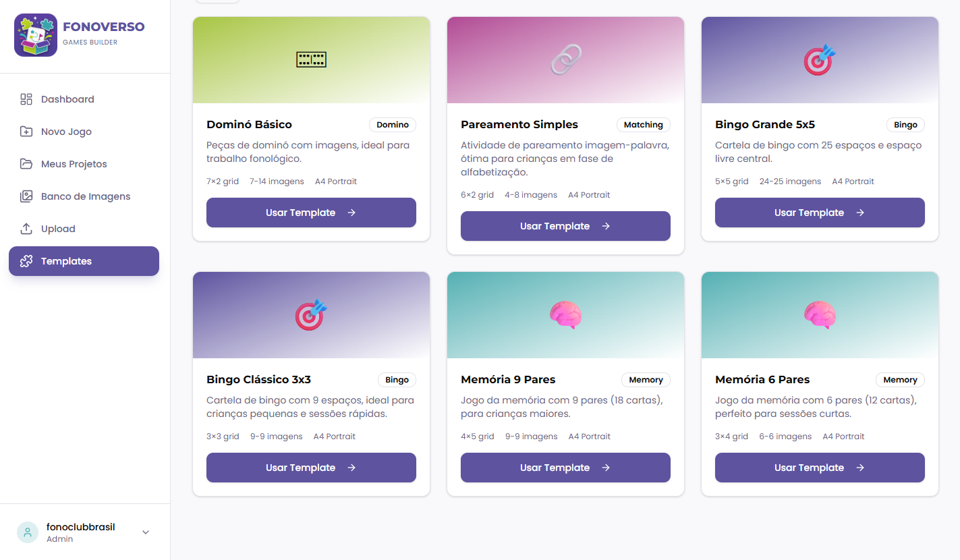Click the '4×5 grid' text
This screenshot has width=960, height=560.
pos(478,437)
